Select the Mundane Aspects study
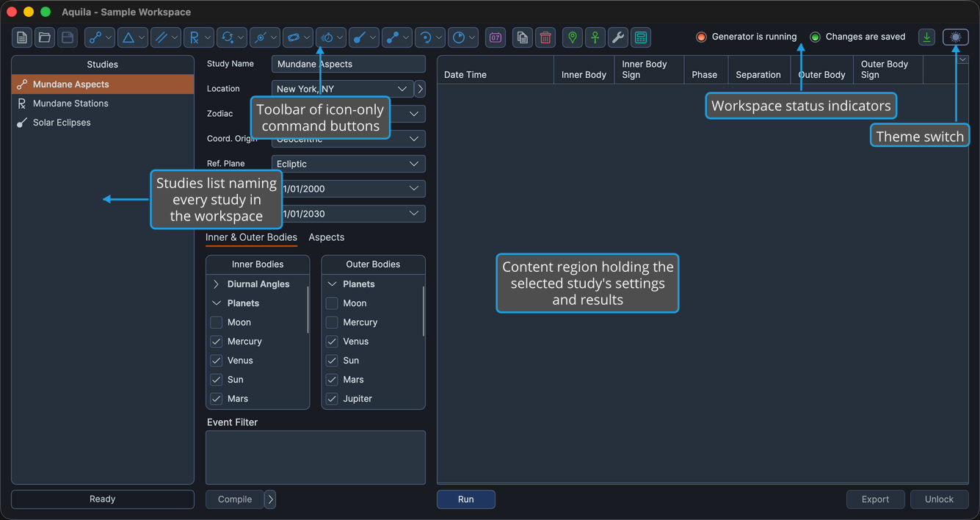 coord(103,84)
